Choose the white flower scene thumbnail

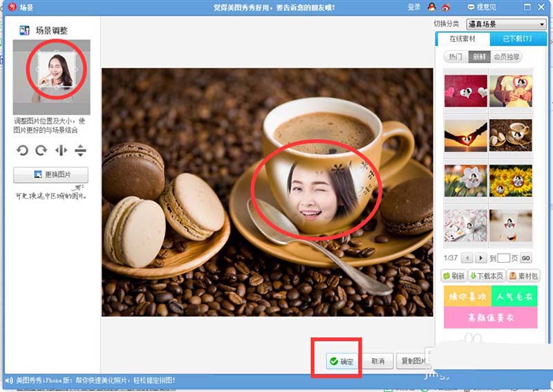click(x=465, y=180)
